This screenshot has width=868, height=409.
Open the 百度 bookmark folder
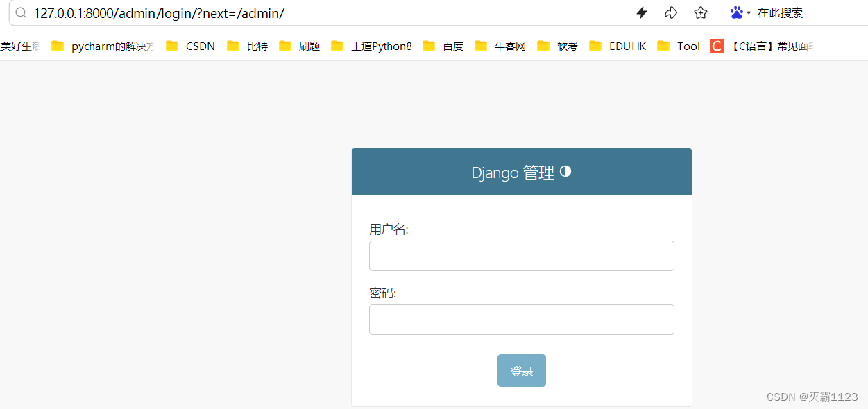[x=443, y=46]
